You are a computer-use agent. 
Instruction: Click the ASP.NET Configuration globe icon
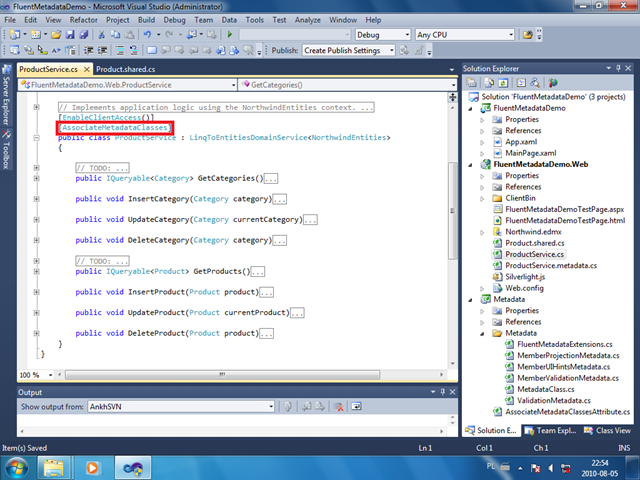553,83
